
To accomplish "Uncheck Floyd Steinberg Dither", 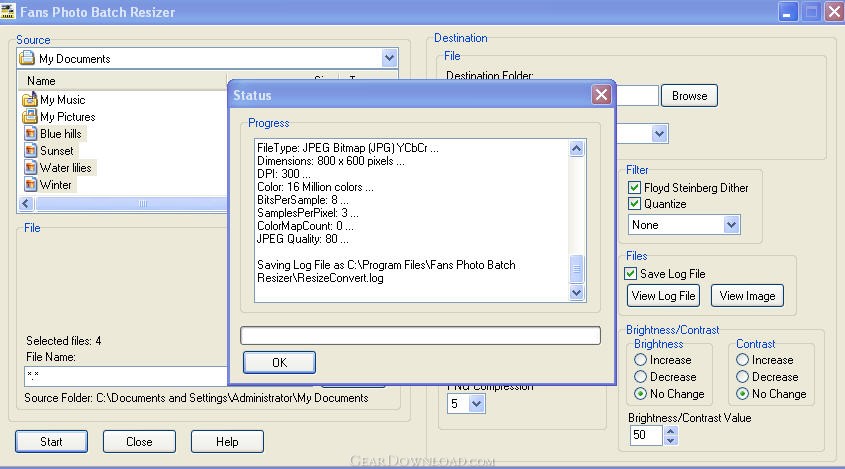I will (634, 188).
